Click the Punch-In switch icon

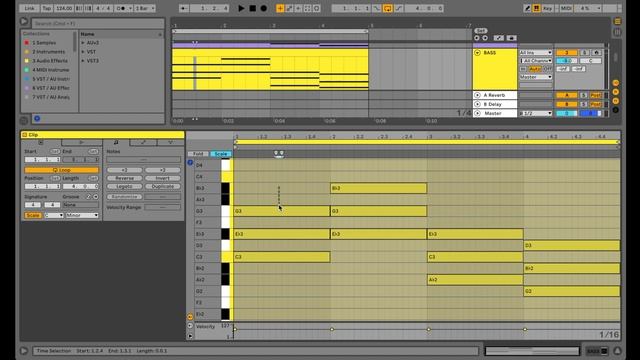coord(376,8)
